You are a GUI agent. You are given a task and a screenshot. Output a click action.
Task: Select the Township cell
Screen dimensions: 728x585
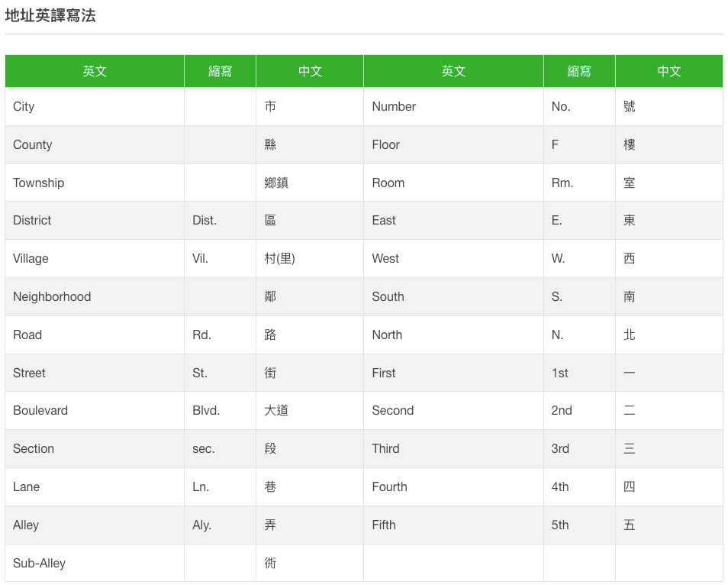click(39, 183)
